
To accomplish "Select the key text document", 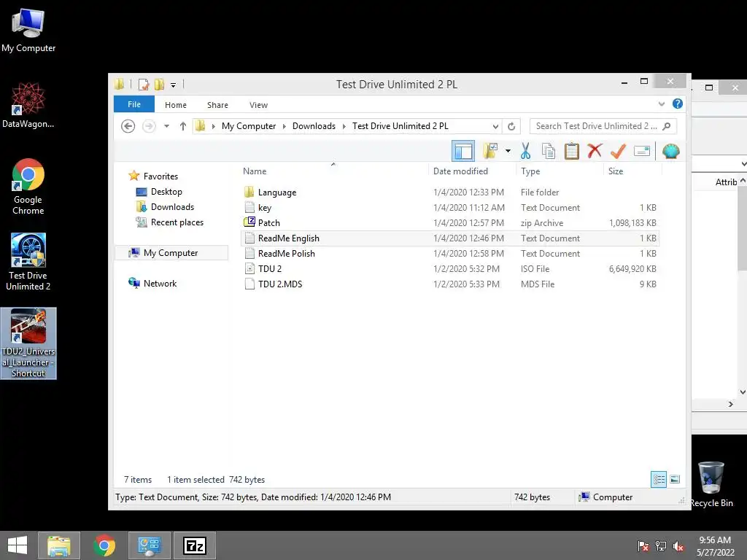I will pyautogui.click(x=450, y=208).
